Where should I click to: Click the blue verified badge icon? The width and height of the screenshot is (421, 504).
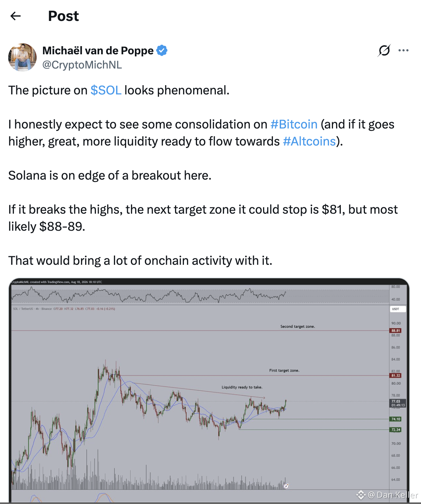[162, 50]
